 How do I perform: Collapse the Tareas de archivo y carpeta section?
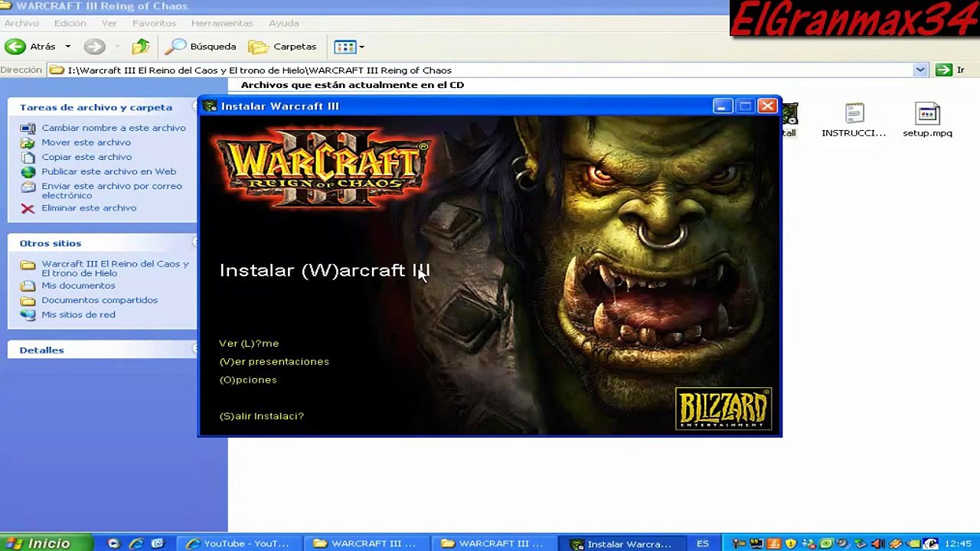[x=103, y=107]
